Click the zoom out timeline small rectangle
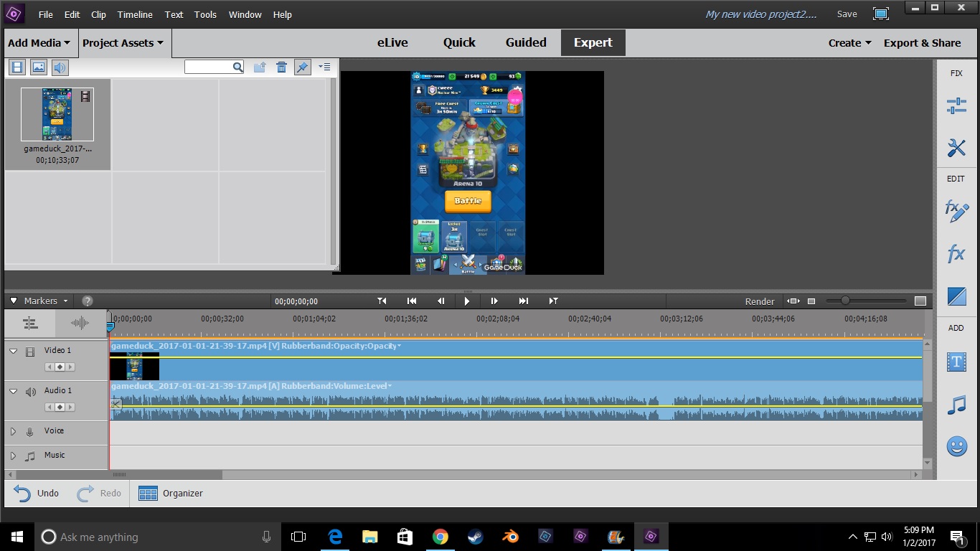 point(811,301)
